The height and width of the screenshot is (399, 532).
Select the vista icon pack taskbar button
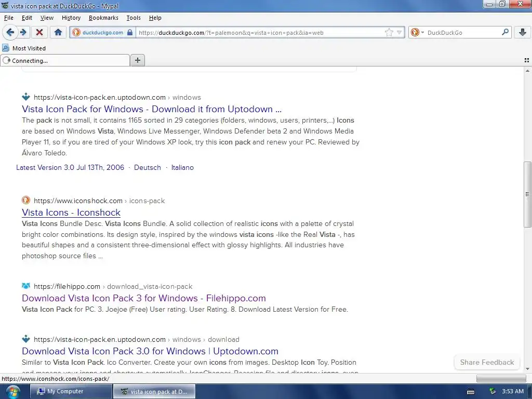click(154, 392)
